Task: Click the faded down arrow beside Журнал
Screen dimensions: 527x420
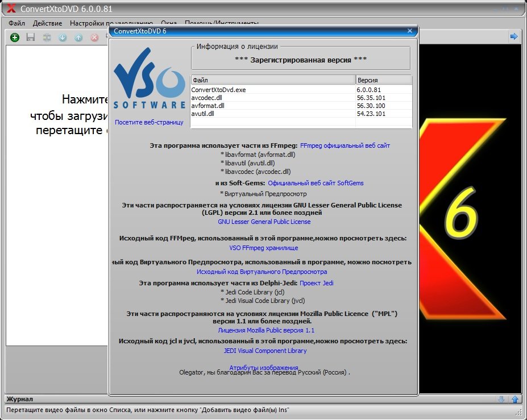Action: point(501,399)
